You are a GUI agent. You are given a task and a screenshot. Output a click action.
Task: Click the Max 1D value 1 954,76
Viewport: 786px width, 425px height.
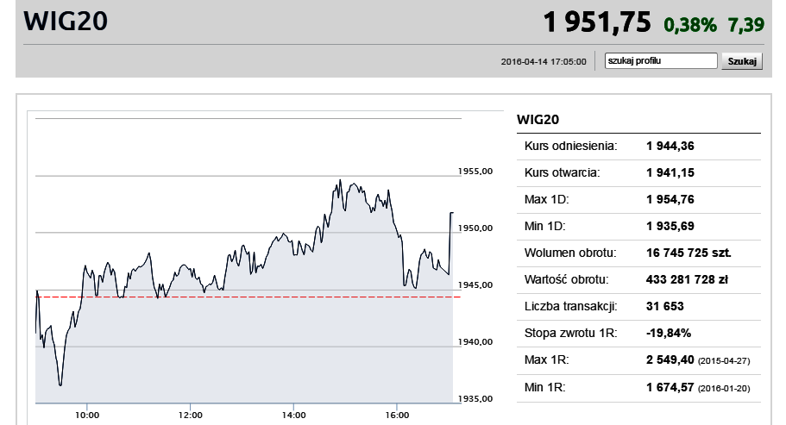tap(670, 199)
